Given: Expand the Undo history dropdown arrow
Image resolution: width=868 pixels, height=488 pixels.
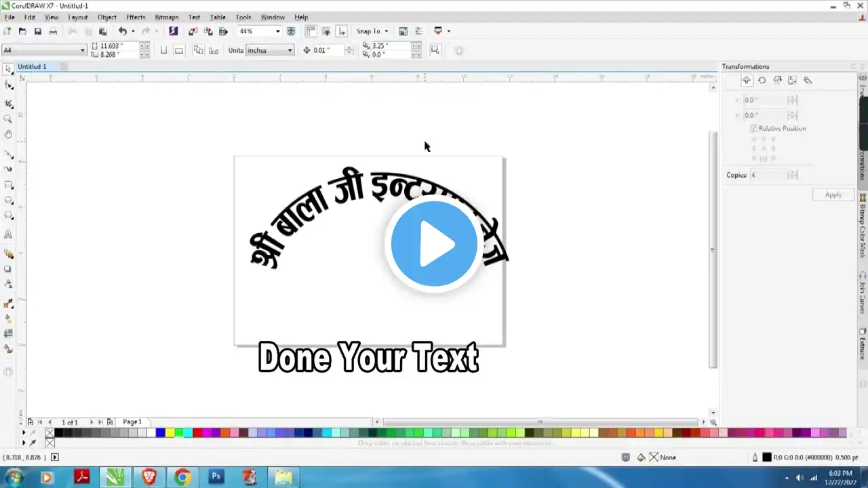Looking at the screenshot, I should (x=132, y=31).
